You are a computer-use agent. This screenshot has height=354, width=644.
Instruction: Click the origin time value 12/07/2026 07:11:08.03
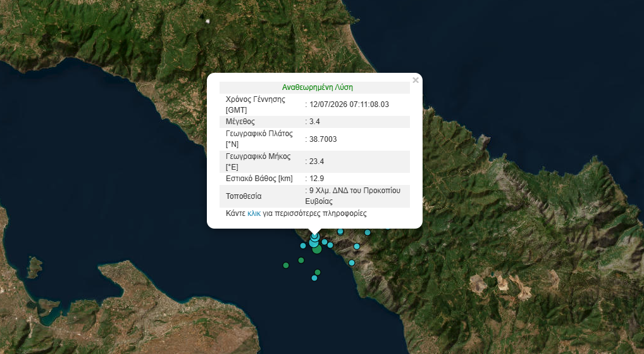click(349, 104)
